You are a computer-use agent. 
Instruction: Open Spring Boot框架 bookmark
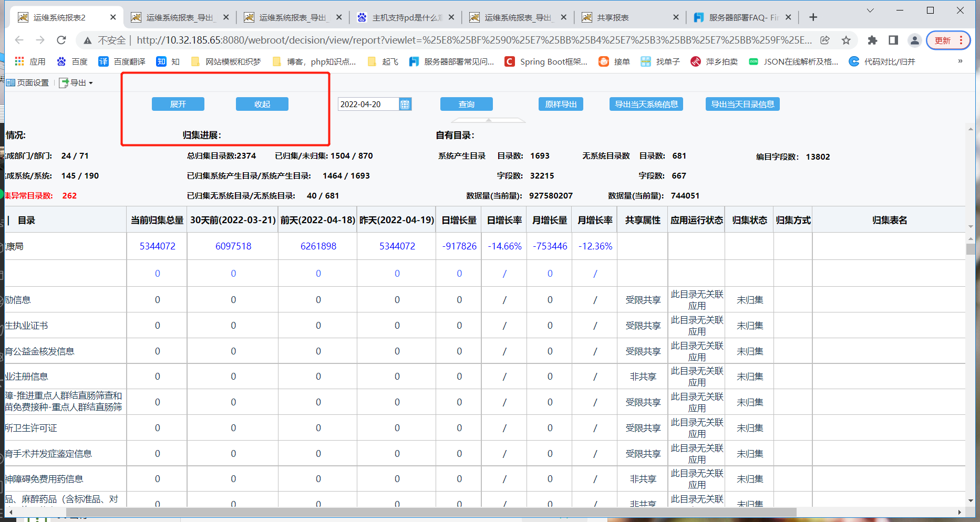(546, 61)
